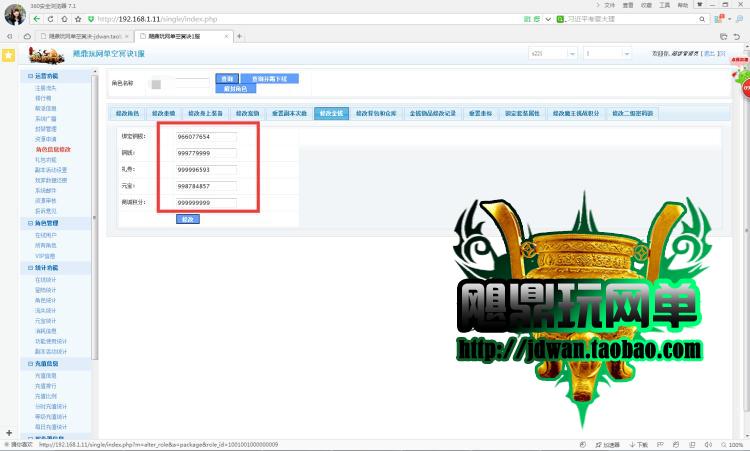The width and height of the screenshot is (750, 451).
Task: Open the search engine selector icon
Action: point(560,19)
